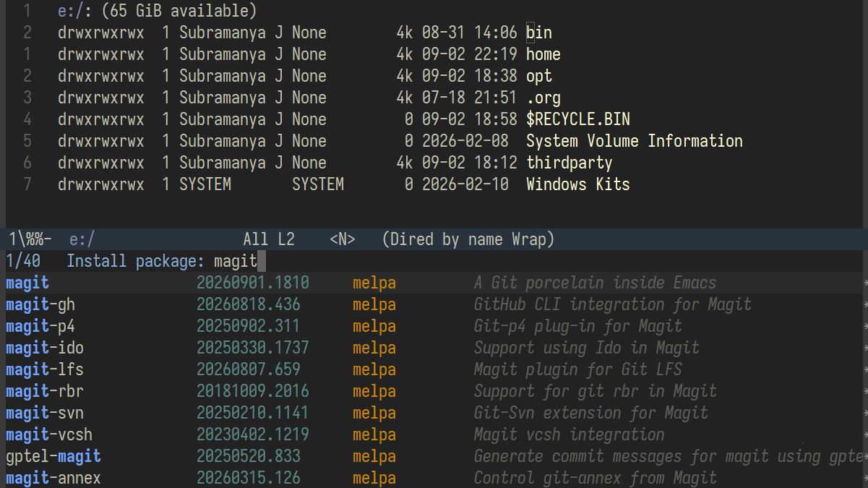Screen dimensions: 868x488
Task: Click version 20181009.2016 of magit-rbr
Action: (x=253, y=391)
